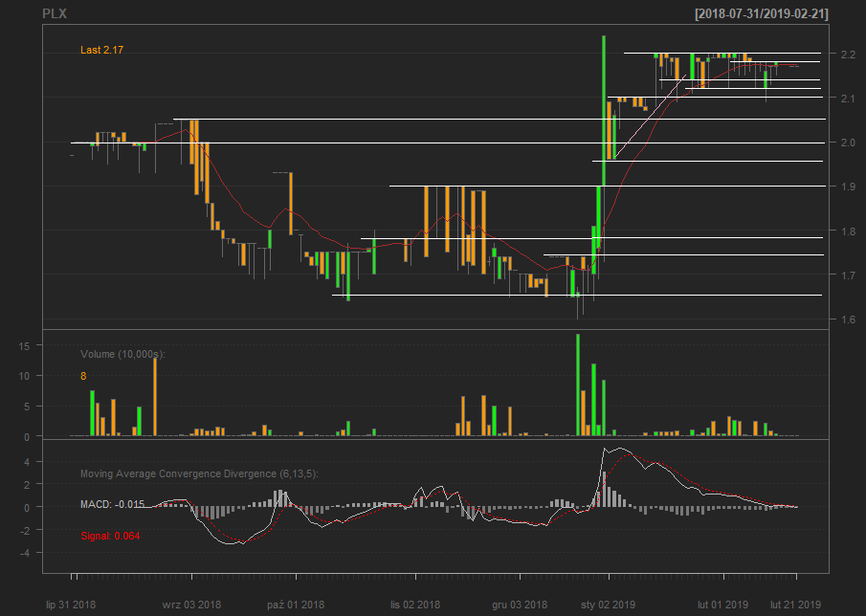Click the 1.8 price axis label
866x616 pixels.
(x=848, y=231)
